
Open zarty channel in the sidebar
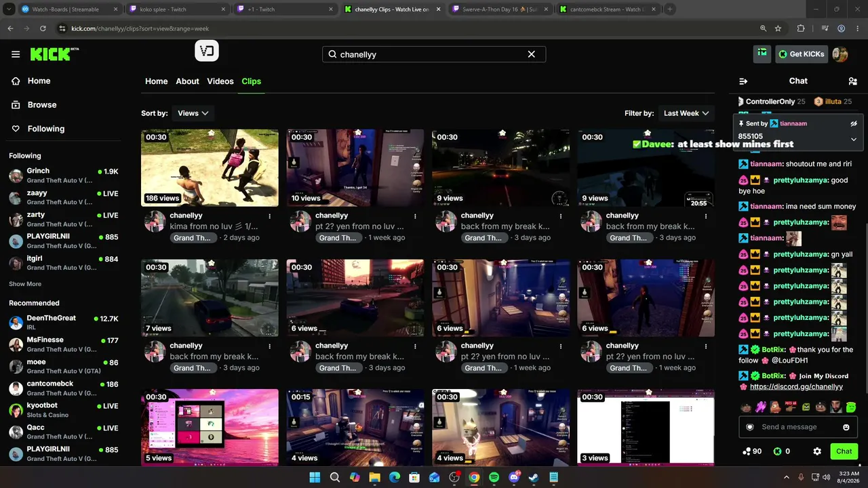(x=64, y=219)
